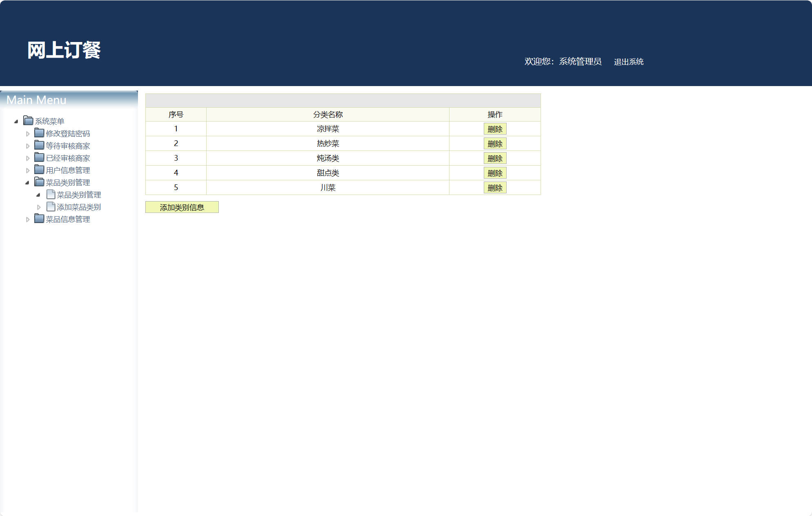This screenshot has height=516, width=812.
Task: Open 已经审核商家 menu item
Action: click(x=68, y=158)
